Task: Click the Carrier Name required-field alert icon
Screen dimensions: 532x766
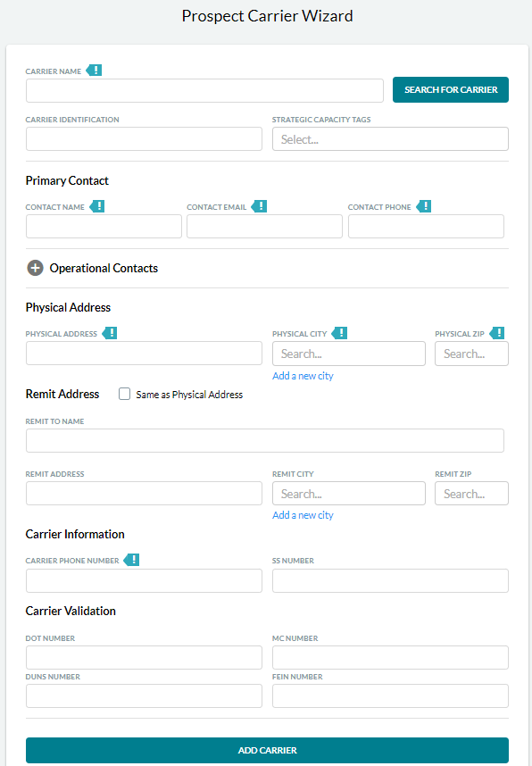Action: click(x=94, y=71)
